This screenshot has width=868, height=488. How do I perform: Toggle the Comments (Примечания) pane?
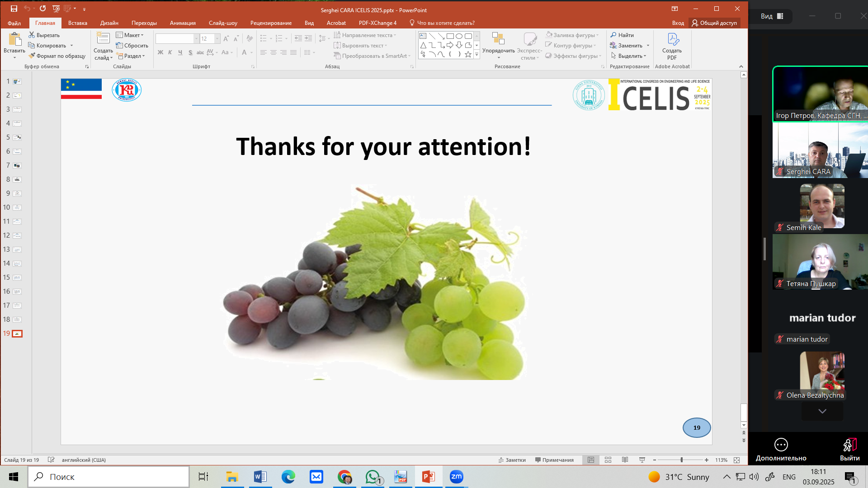[x=554, y=460]
